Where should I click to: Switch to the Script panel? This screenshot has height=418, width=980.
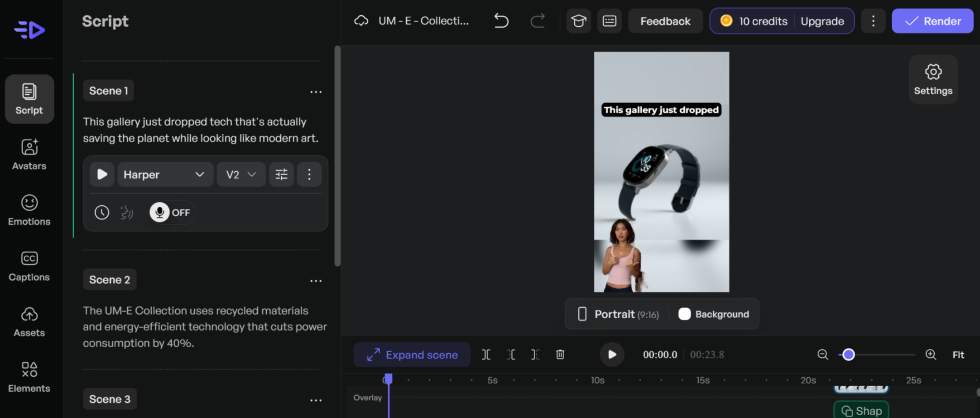tap(29, 99)
